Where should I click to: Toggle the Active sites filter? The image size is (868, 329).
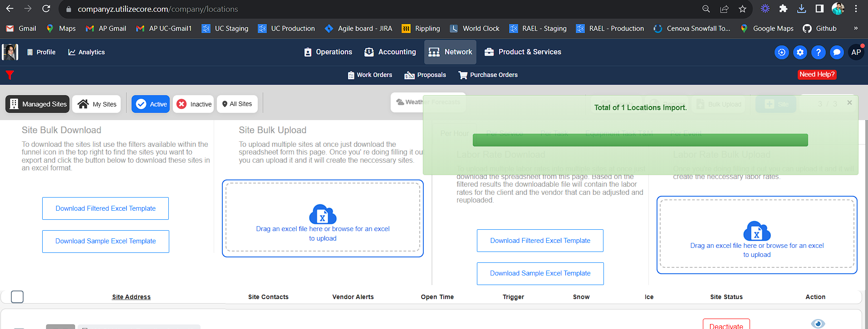[151, 104]
